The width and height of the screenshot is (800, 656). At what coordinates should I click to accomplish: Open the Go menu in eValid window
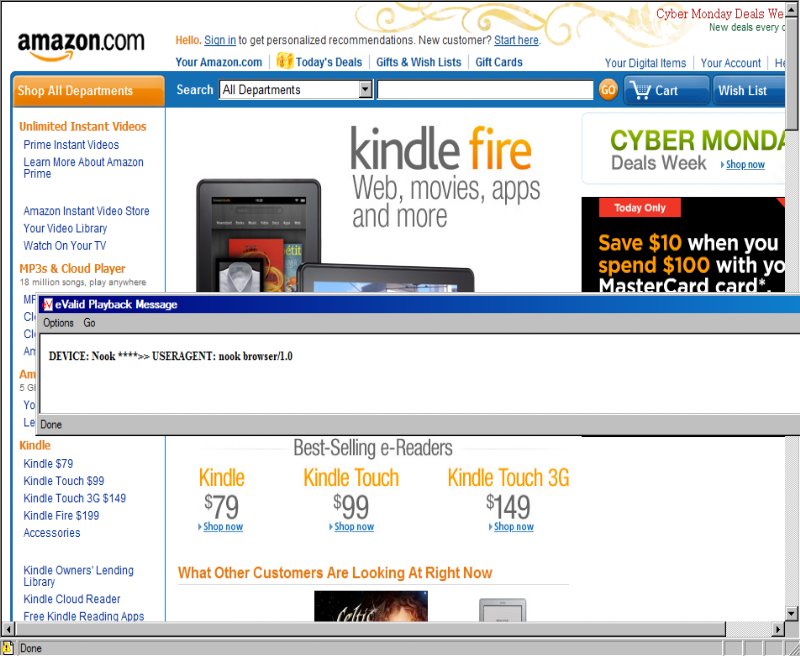click(89, 323)
